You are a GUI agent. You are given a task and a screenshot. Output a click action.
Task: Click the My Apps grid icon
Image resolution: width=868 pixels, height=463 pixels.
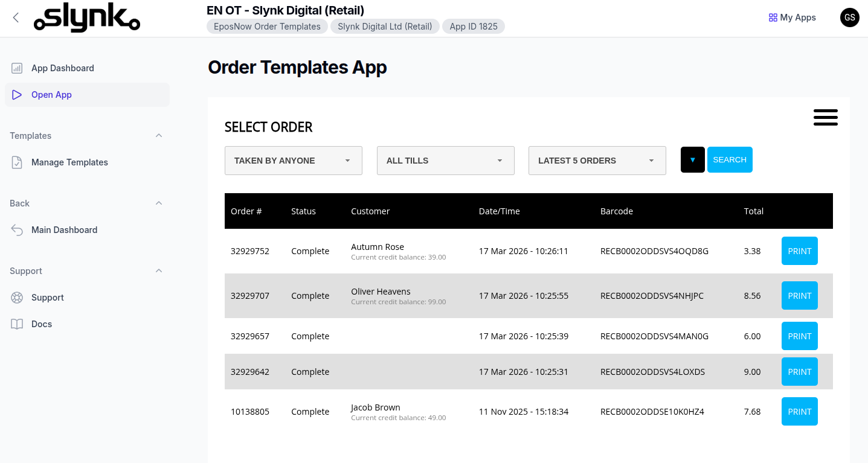tap(773, 17)
